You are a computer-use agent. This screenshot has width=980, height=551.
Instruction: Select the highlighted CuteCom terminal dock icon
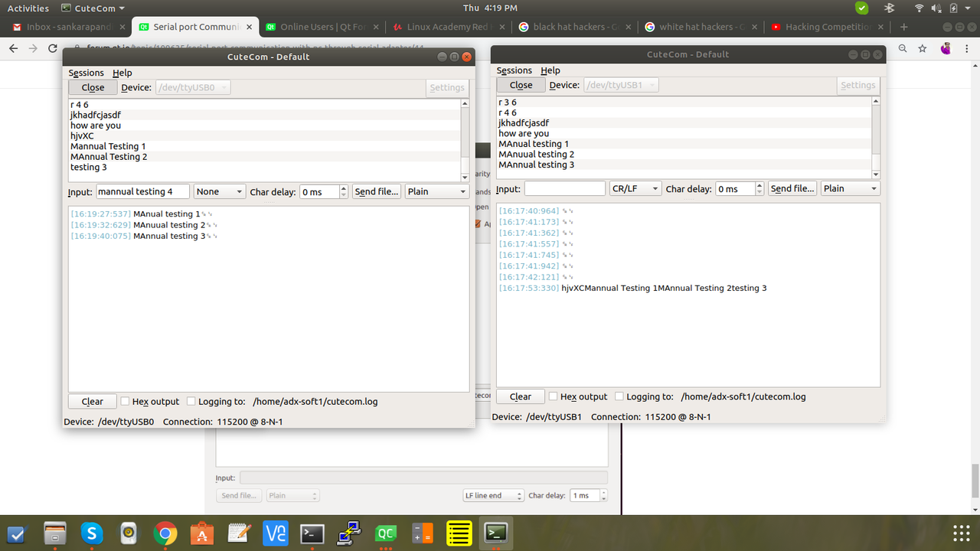(496, 533)
